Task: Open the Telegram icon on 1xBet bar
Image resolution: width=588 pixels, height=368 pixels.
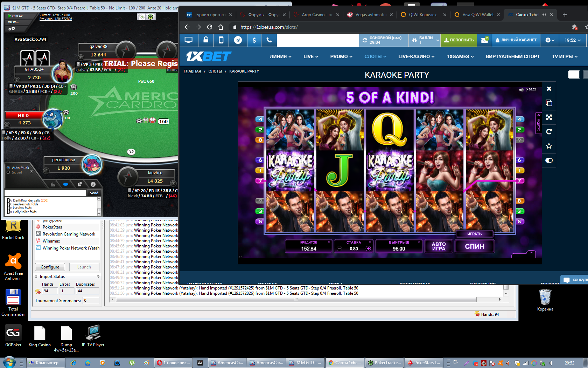Action: 238,40
